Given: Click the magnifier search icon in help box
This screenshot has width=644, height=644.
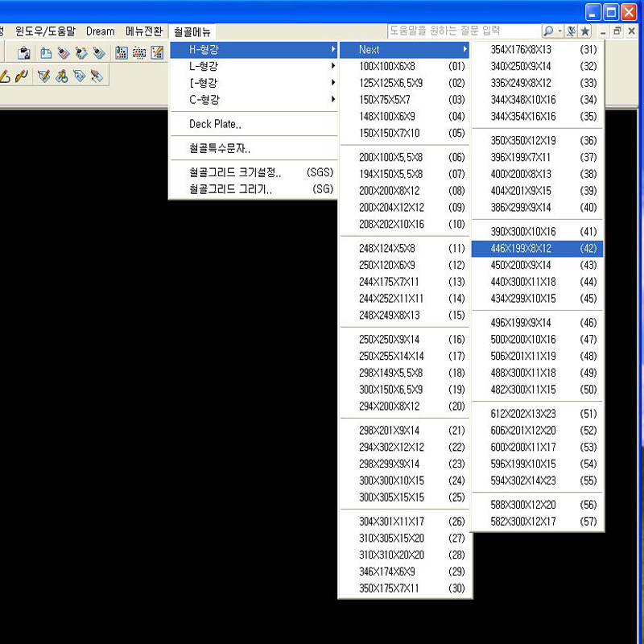Looking at the screenshot, I should tap(548, 31).
